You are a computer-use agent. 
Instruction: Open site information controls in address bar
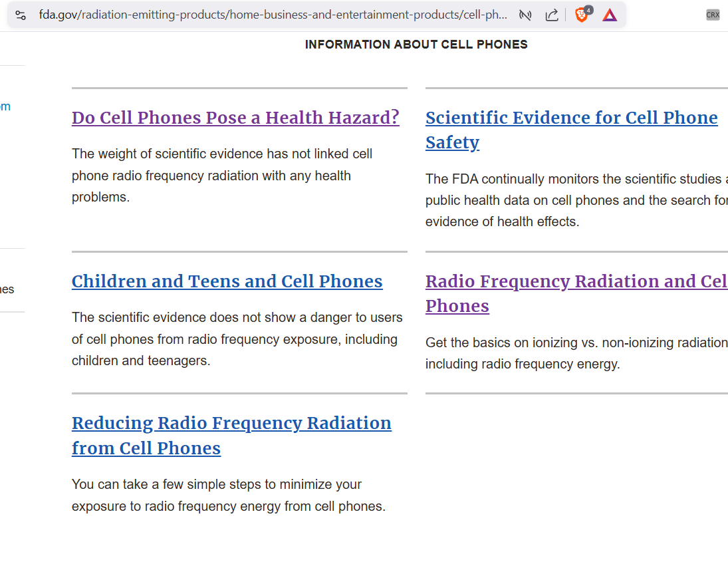(21, 15)
